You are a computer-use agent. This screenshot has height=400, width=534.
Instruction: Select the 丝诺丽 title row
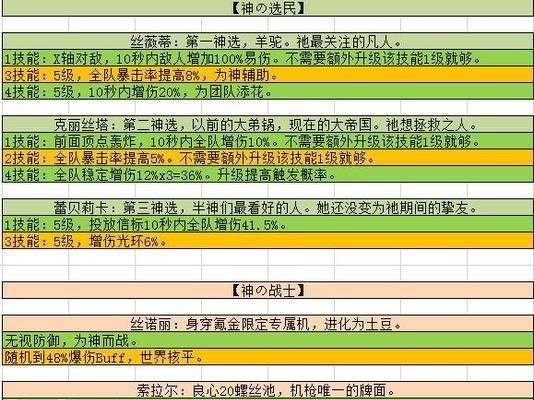pyautogui.click(x=268, y=324)
